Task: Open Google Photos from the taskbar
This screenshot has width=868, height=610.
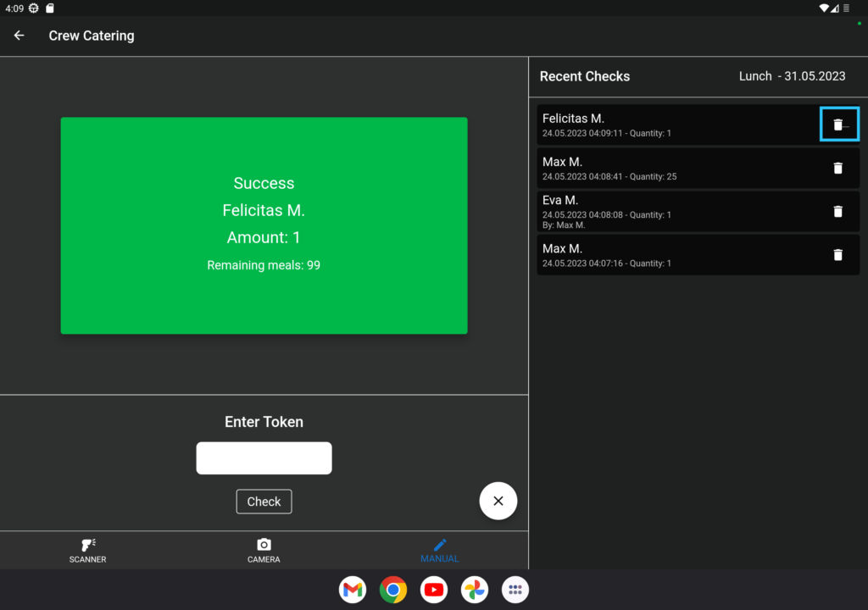Action: point(475,590)
